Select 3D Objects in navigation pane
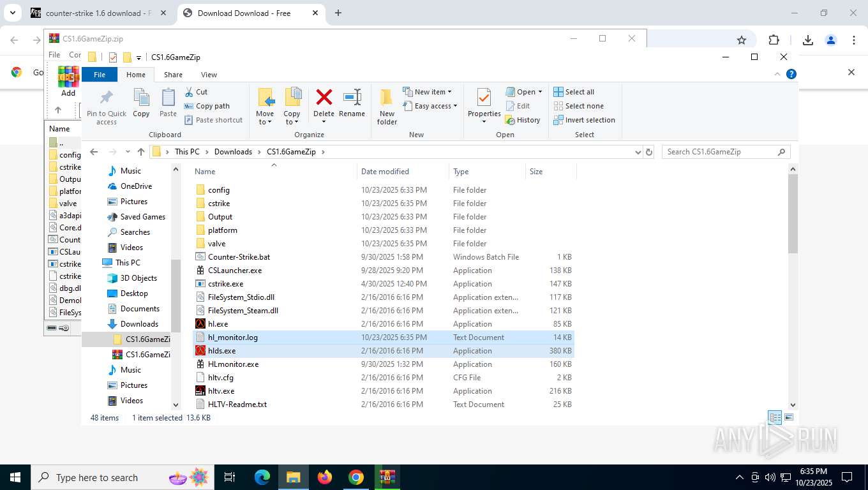 click(x=138, y=278)
